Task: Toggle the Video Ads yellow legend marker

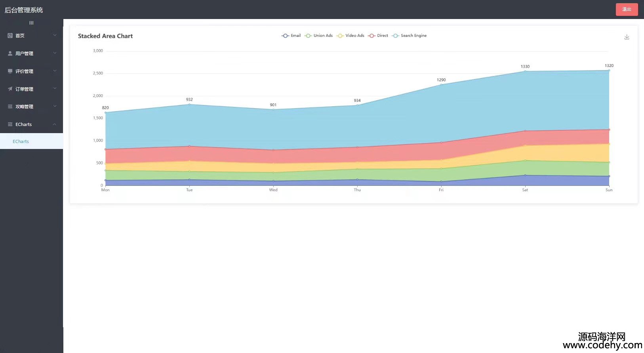Action: (x=340, y=36)
